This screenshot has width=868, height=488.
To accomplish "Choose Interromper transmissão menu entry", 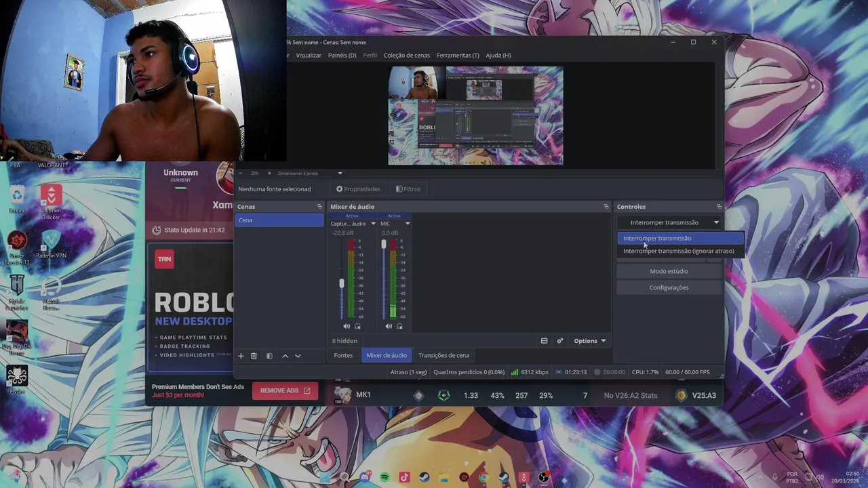I will click(x=681, y=238).
